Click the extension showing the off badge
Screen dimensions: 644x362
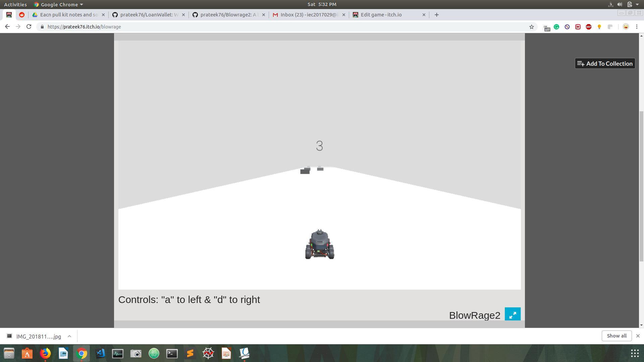(546, 27)
